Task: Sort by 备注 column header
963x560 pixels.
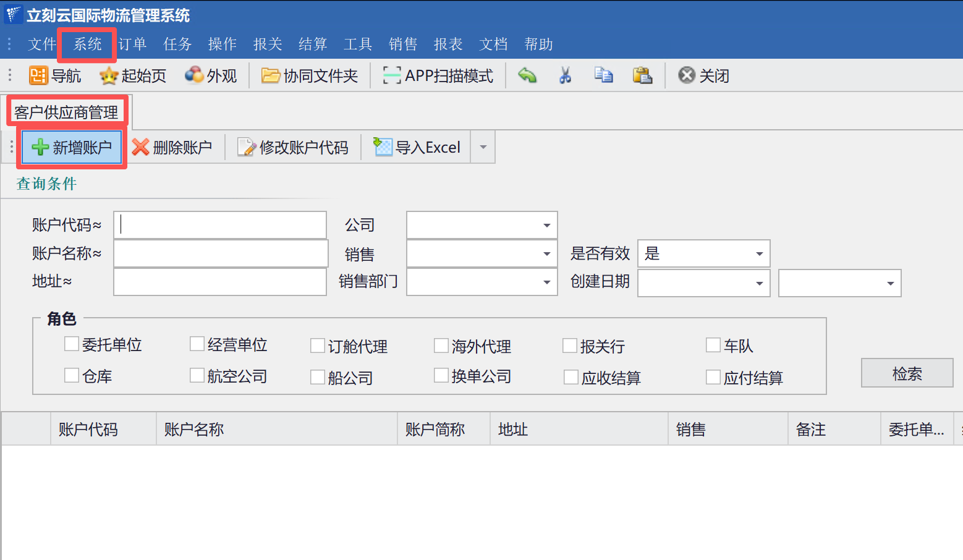Action: click(x=834, y=429)
